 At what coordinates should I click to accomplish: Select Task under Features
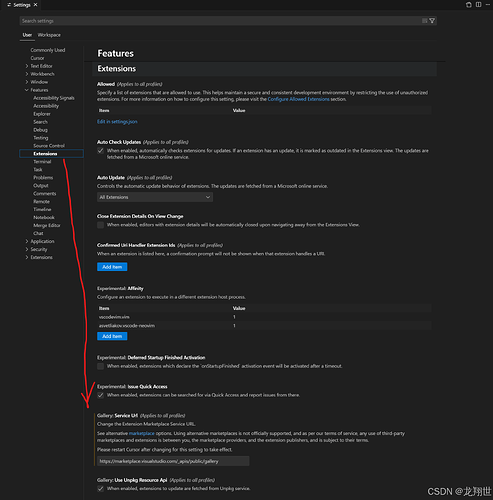(38, 170)
